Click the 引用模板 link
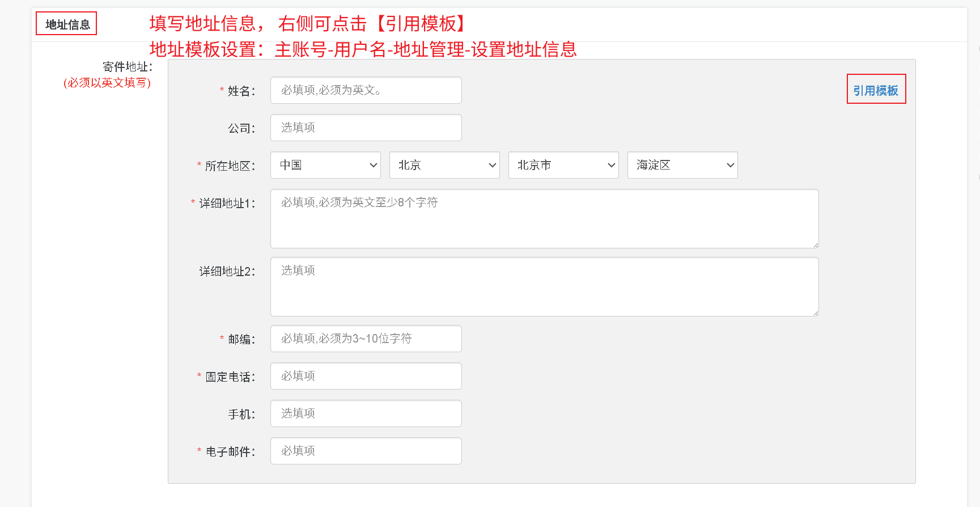This screenshot has width=980, height=507. click(x=876, y=90)
